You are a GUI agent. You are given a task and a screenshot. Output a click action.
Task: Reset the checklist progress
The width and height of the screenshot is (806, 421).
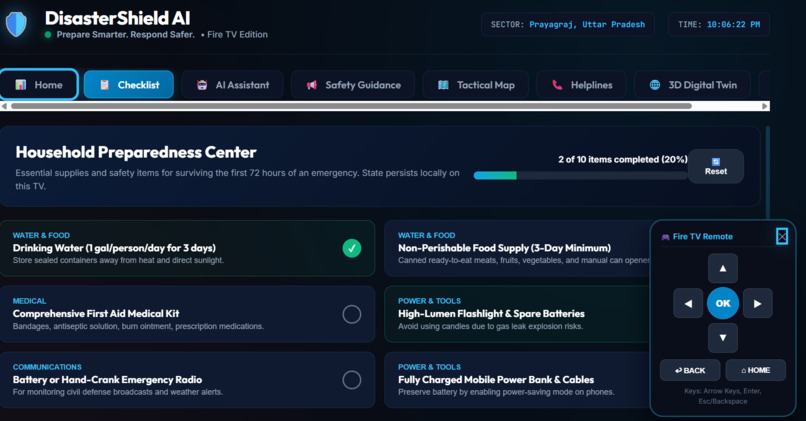coord(716,166)
